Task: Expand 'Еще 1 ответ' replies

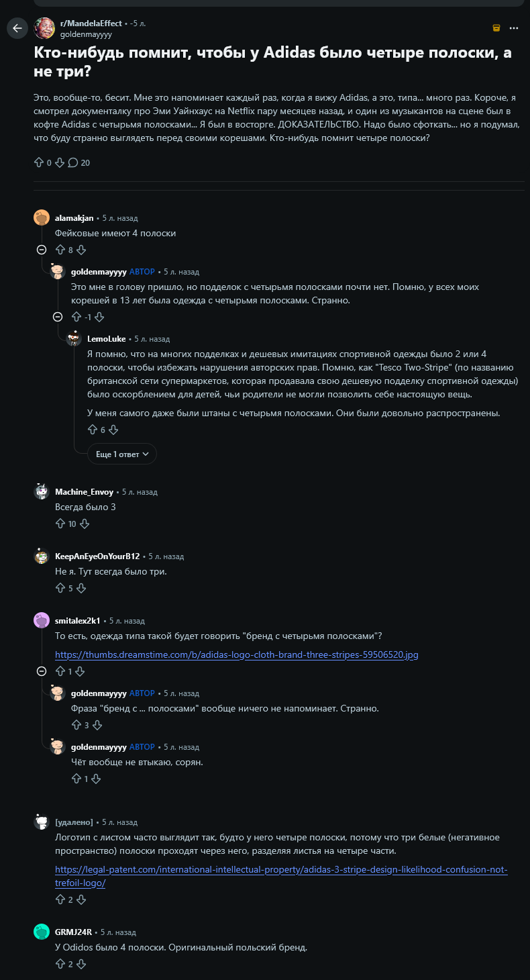Action: (122, 454)
